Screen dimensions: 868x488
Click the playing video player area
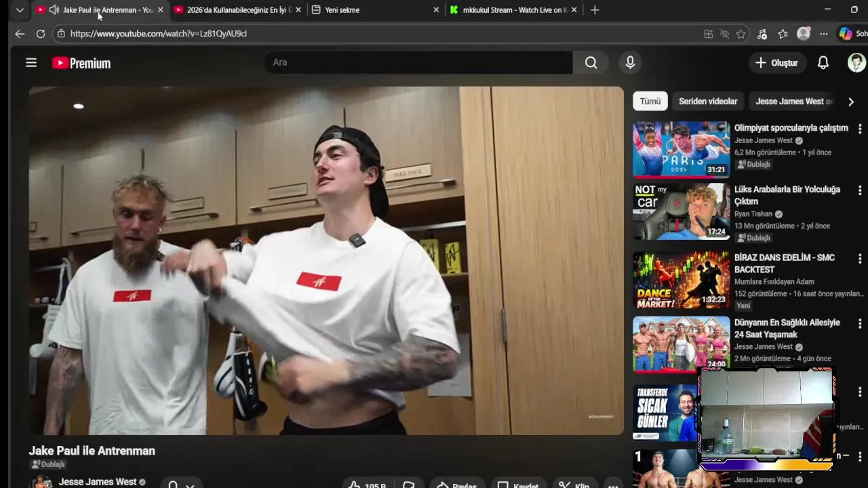pos(326,260)
